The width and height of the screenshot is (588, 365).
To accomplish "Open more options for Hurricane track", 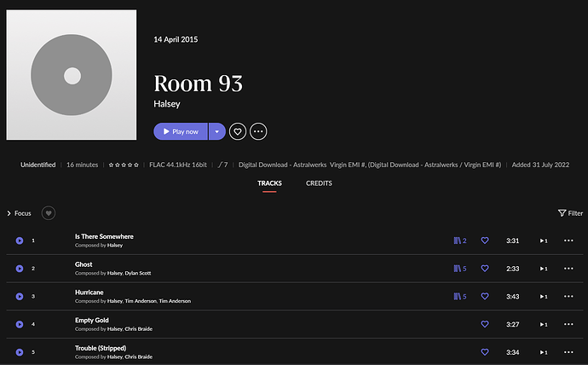I will pyautogui.click(x=568, y=297).
